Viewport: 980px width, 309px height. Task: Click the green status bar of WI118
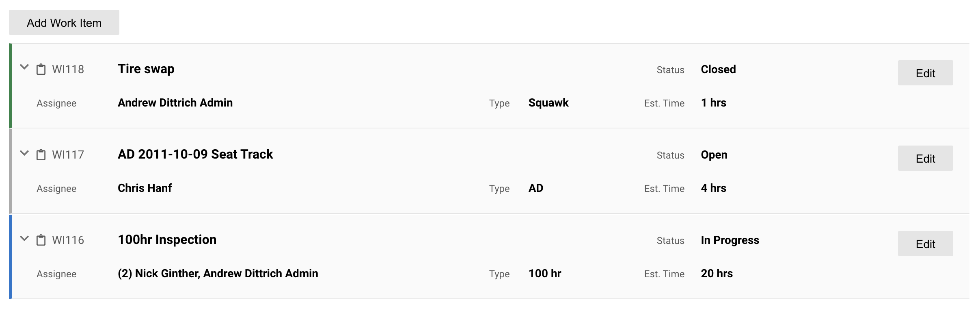coord(11,86)
